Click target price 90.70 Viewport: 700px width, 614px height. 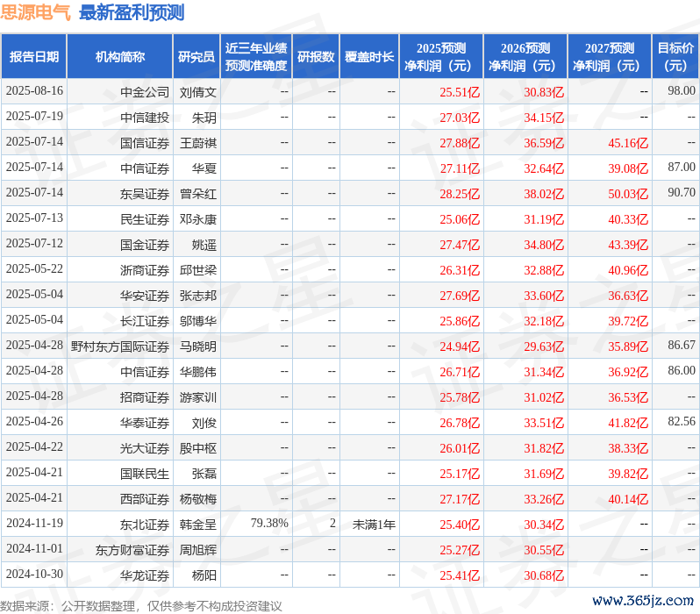[x=682, y=192]
